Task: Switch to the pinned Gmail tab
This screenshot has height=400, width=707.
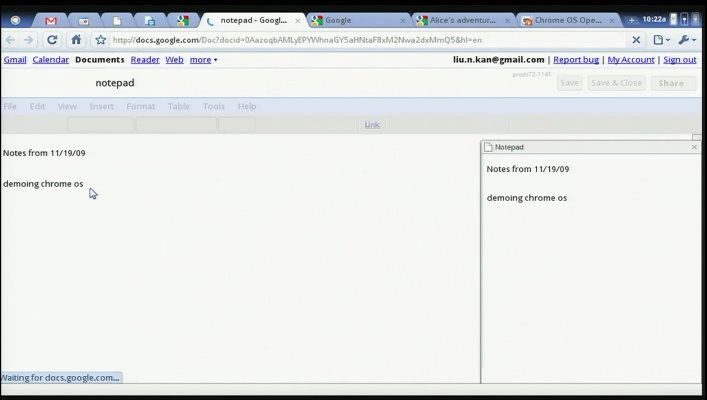Action: [51, 21]
